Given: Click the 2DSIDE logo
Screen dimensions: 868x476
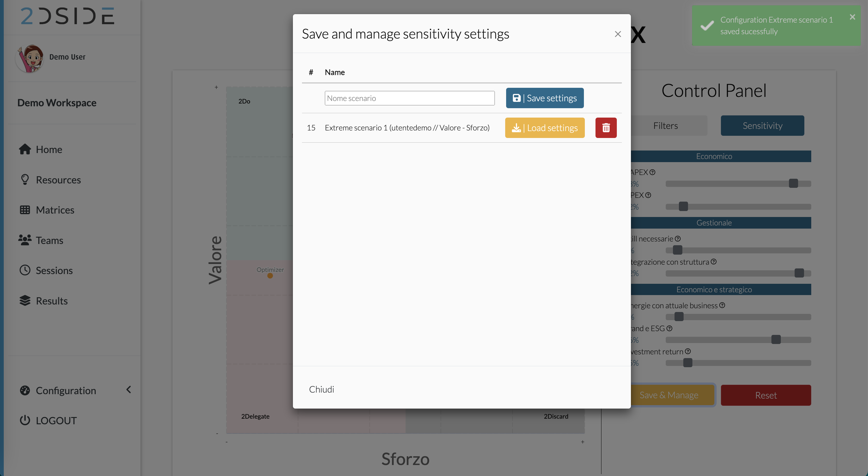Looking at the screenshot, I should 67,16.
